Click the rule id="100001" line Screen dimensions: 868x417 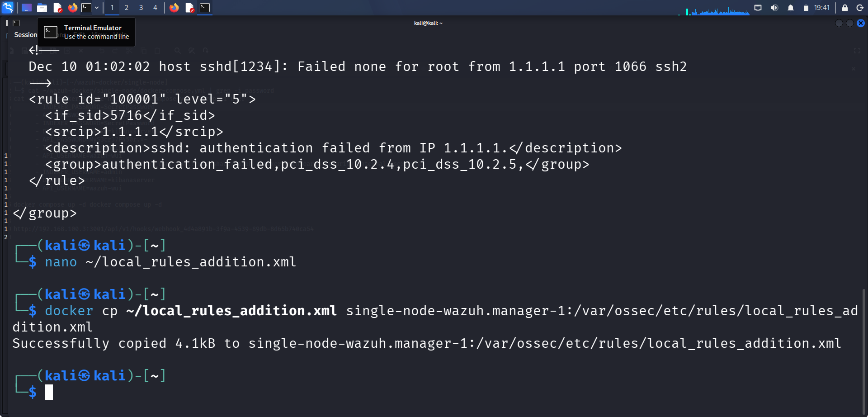pos(142,99)
